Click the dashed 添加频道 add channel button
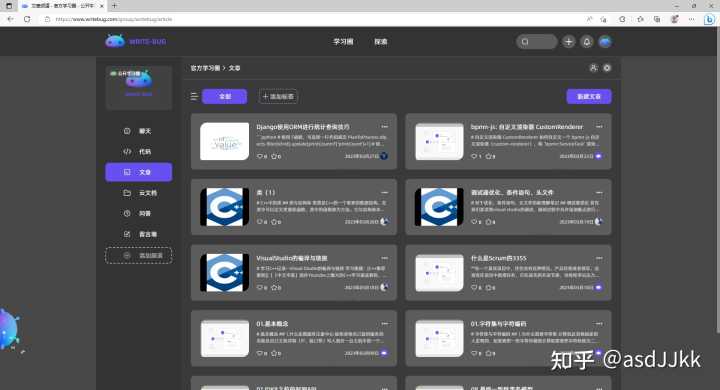This screenshot has height=390, width=720. click(139, 255)
